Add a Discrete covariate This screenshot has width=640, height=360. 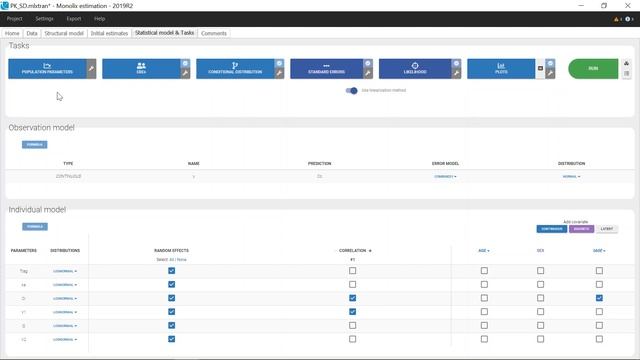582,229
